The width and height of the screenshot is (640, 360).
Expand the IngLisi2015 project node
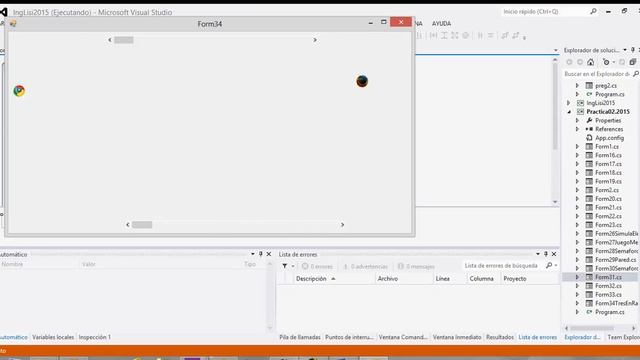569,103
